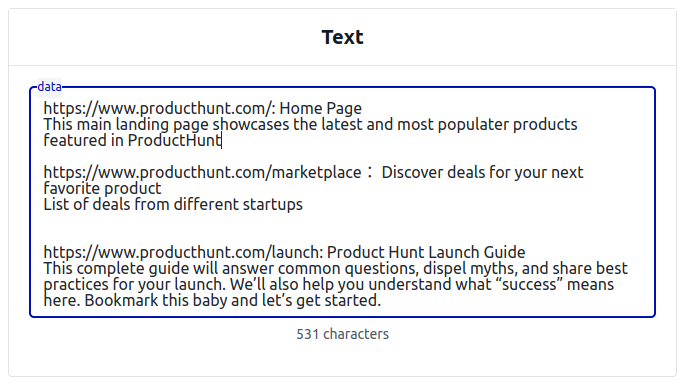The height and width of the screenshot is (388, 693).
Task: Click the "data" field label
Action: click(x=50, y=87)
